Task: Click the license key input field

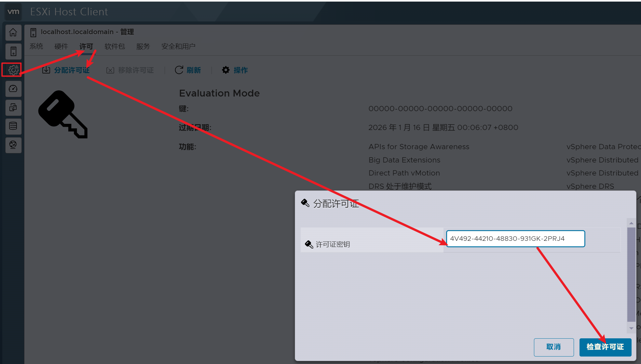Action: click(515, 239)
